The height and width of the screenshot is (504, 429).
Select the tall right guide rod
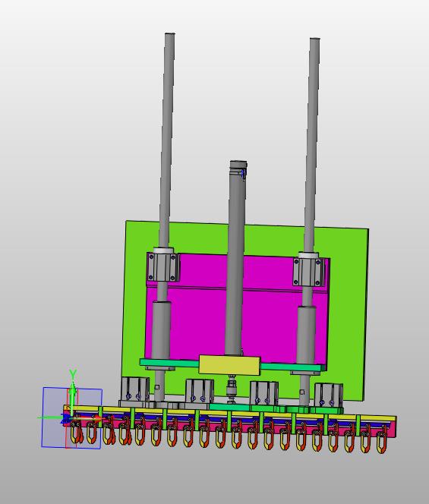tap(313, 145)
